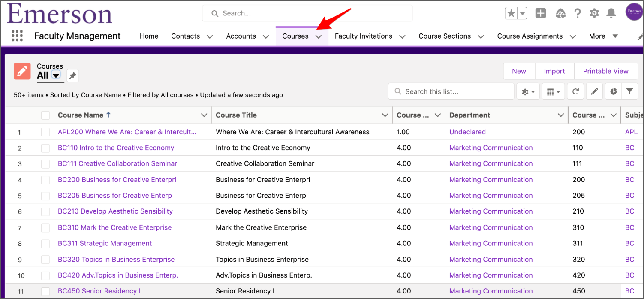The height and width of the screenshot is (299, 644).
Task: Show charts with the pie icon
Action: pyautogui.click(x=614, y=91)
